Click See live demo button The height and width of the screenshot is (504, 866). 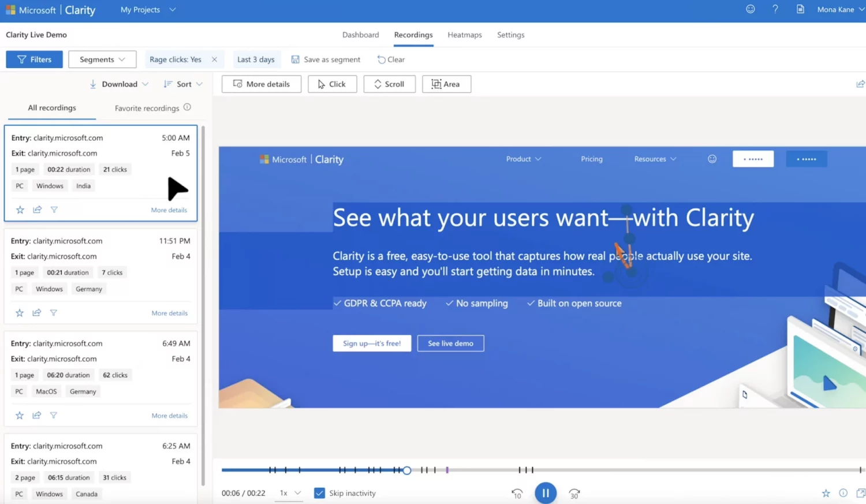450,344
